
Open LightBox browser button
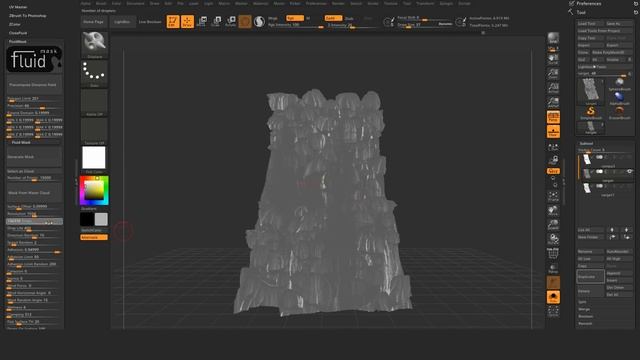122,22
